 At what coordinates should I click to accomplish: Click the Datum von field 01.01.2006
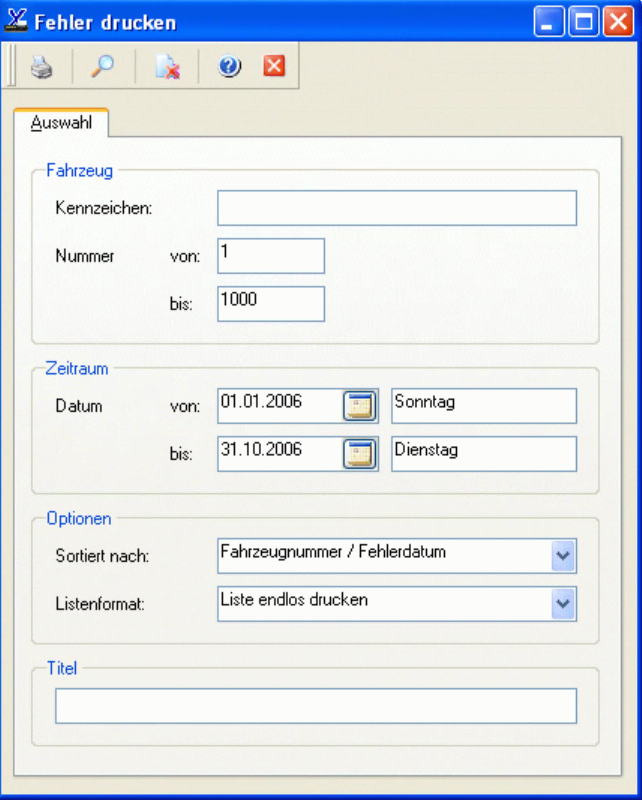278,405
